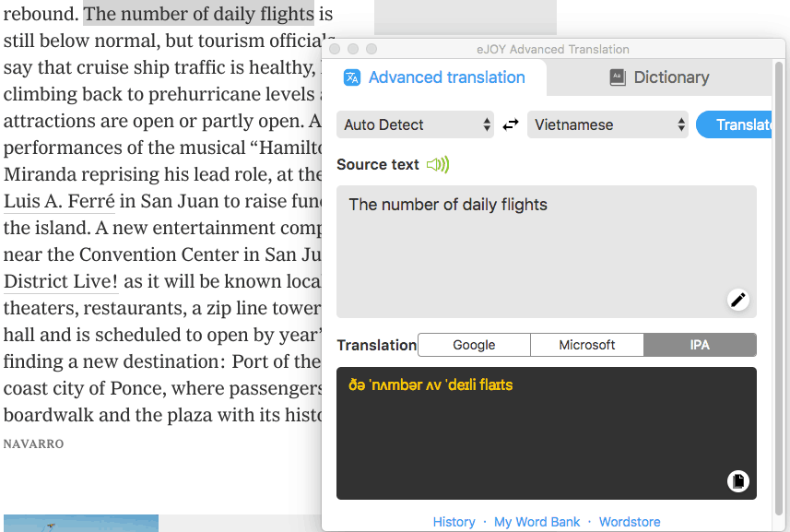Open the Vietnamese target language dropdown

point(607,124)
